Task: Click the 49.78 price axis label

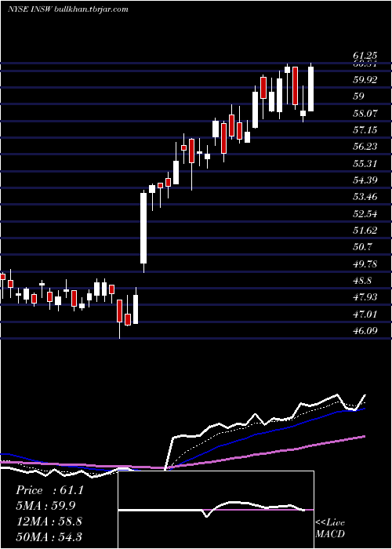Action: pyautogui.click(x=365, y=264)
